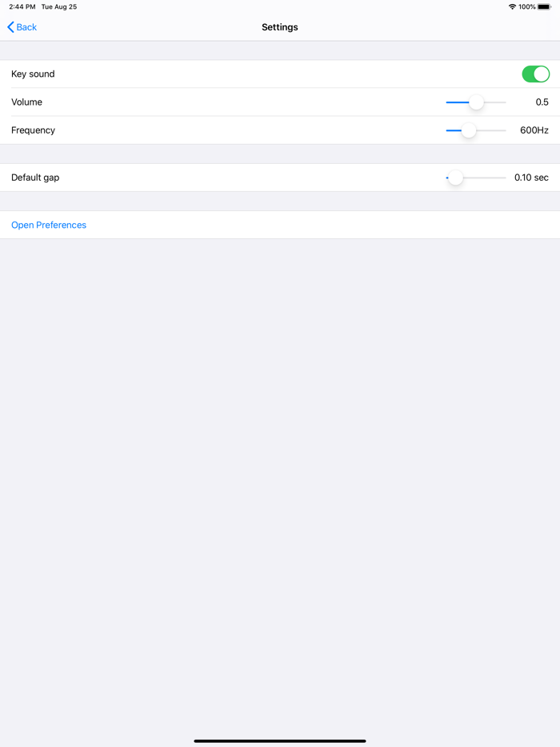The height and width of the screenshot is (747, 560).
Task: Select the Default gap row label
Action: click(35, 178)
